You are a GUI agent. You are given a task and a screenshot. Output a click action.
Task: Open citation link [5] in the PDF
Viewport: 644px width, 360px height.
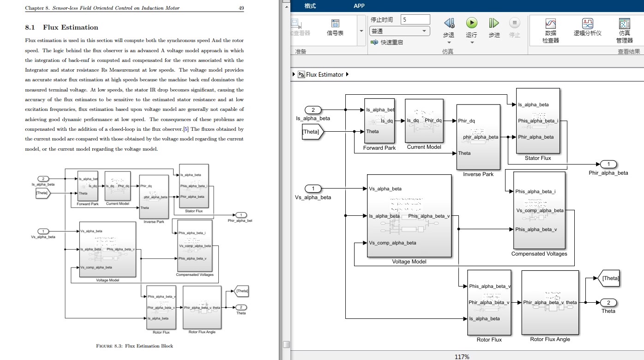click(186, 129)
